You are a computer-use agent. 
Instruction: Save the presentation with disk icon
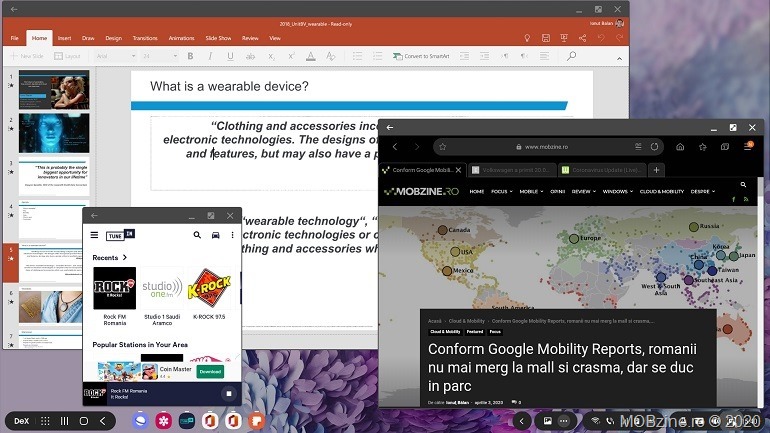[x=546, y=38]
